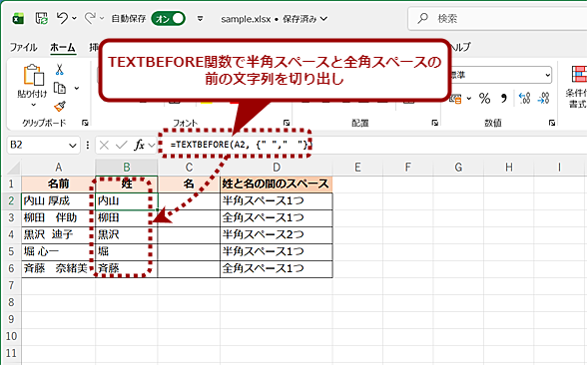Click cell D4 半角スペース2つ
This screenshot has height=366, width=588.
tap(276, 235)
